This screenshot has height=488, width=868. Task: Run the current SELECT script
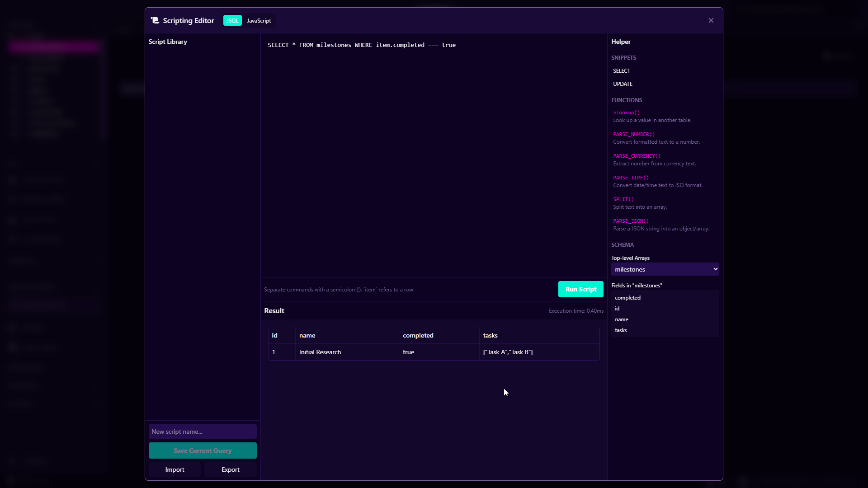pyautogui.click(x=580, y=289)
